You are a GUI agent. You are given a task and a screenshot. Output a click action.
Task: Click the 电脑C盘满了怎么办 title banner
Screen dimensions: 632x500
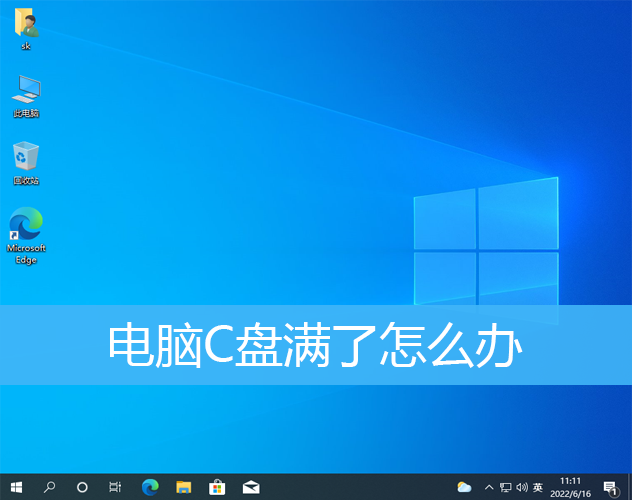[x=316, y=345]
